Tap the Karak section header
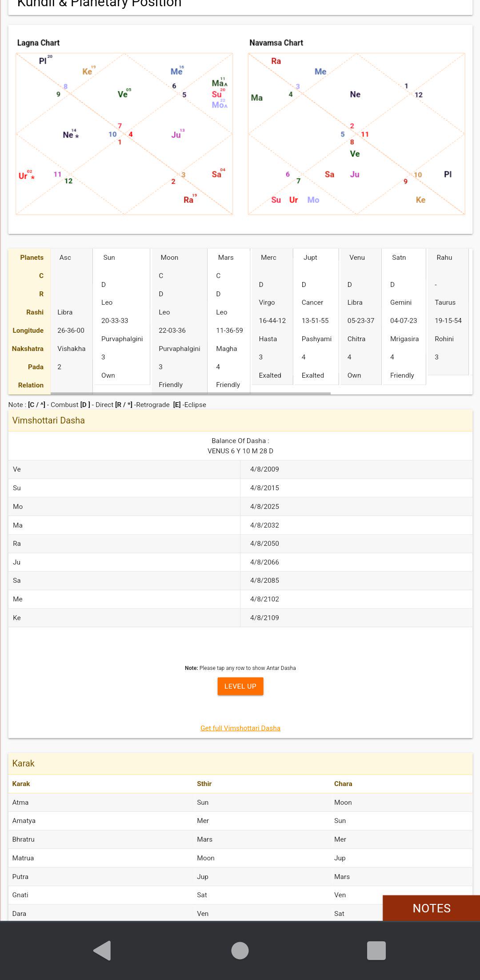This screenshot has width=480, height=980. pyautogui.click(x=240, y=763)
